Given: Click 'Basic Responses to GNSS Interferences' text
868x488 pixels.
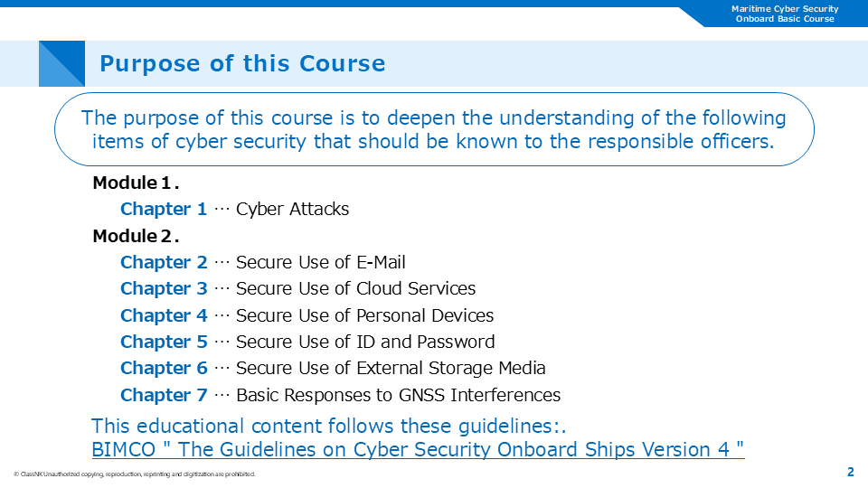Looking at the screenshot, I should pos(398,395).
